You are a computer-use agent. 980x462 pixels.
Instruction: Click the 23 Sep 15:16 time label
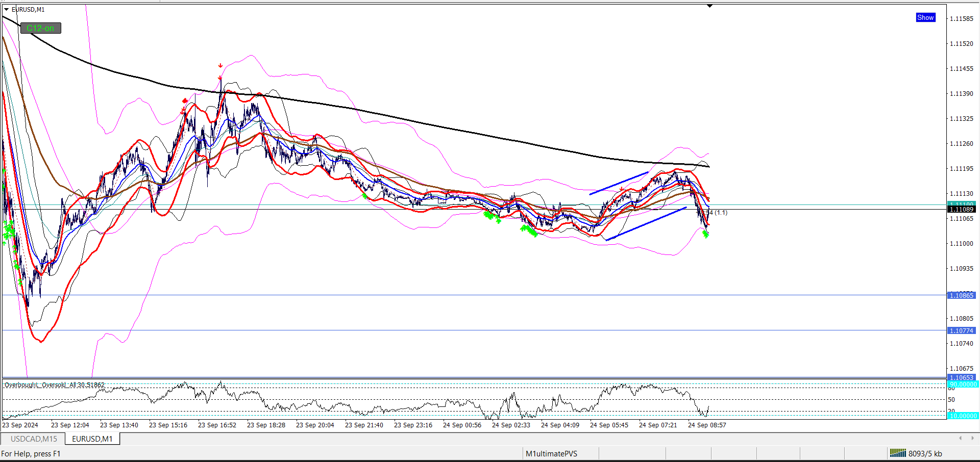(168, 425)
